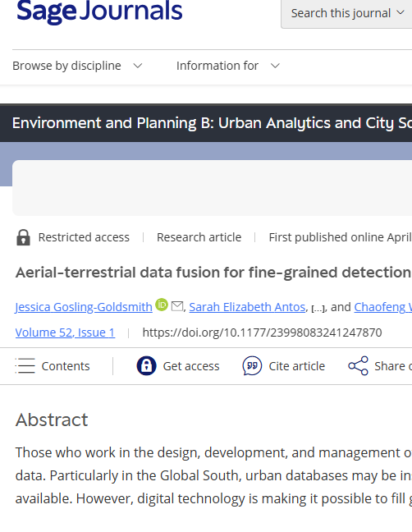Open author link Sarah Elizabeth Antos

point(247,307)
